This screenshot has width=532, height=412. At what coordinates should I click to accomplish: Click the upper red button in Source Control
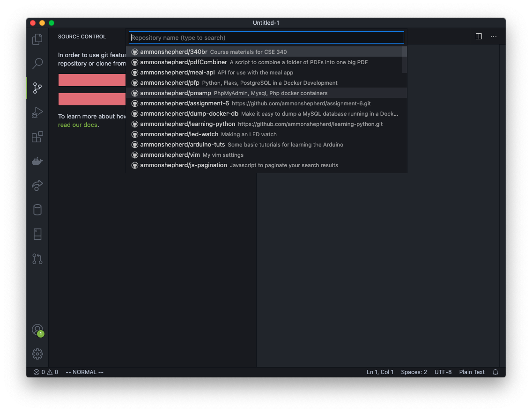click(92, 80)
